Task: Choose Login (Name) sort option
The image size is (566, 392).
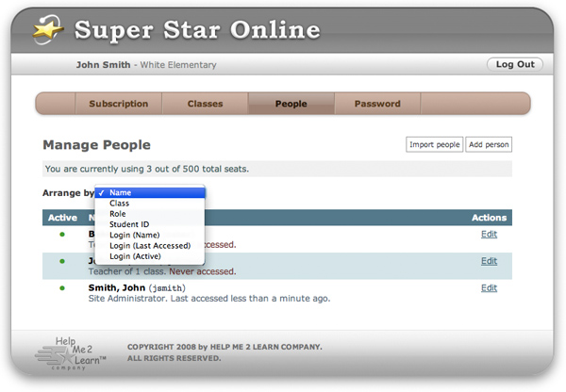Action: [135, 235]
